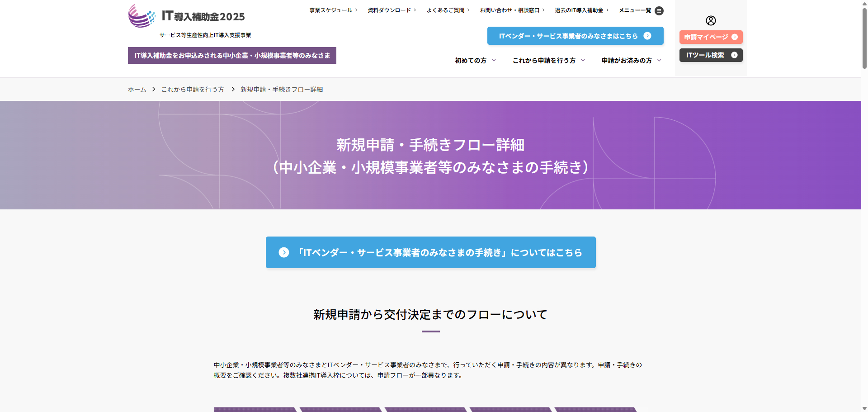This screenshot has width=868, height=412.
Task: Expand the これから申請を行う方 dropdown
Action: click(548, 61)
